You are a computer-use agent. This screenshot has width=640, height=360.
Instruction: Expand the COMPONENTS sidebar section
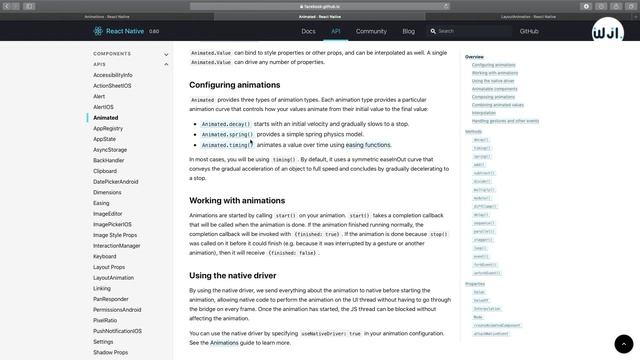131,54
